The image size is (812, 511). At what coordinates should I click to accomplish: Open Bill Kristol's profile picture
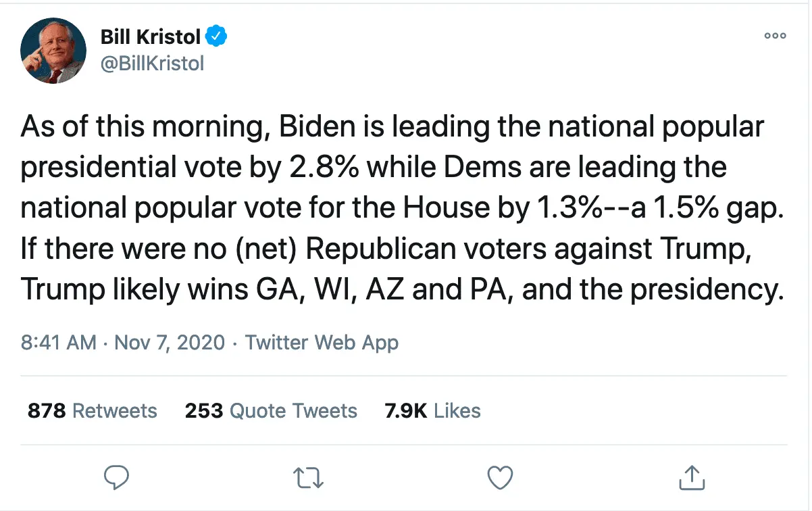(53, 51)
